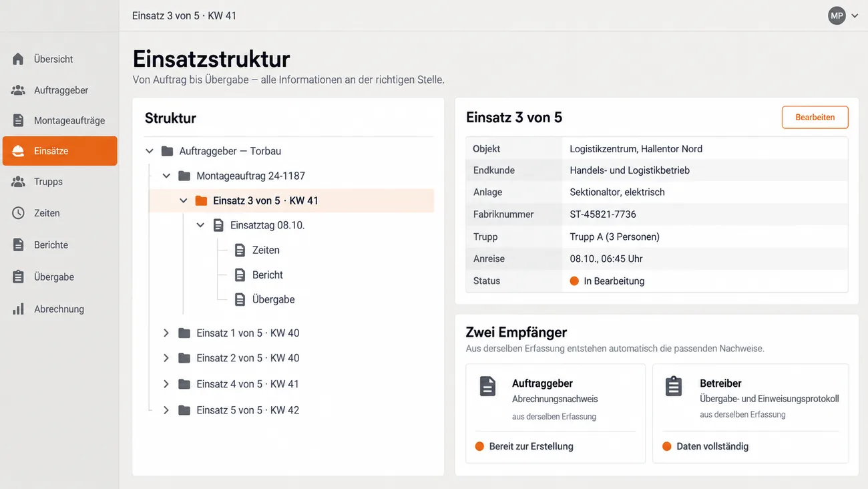Open the MP user avatar
The image size is (868, 489).
(x=837, y=15)
